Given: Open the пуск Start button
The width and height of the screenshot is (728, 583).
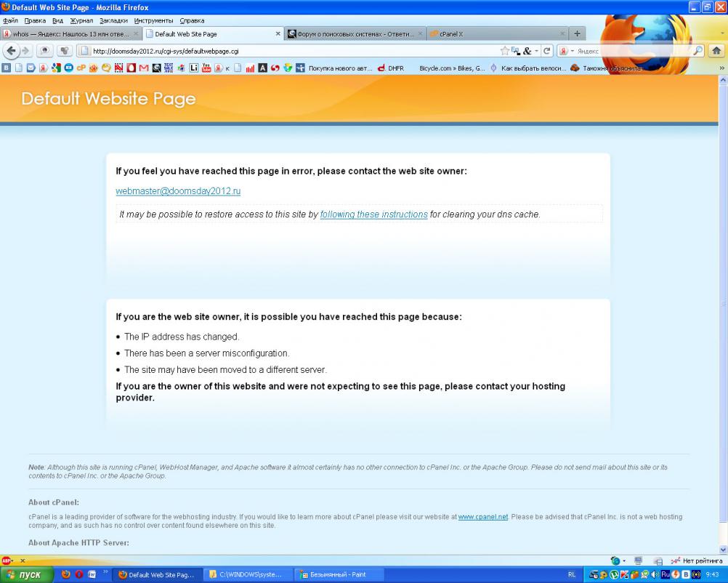Looking at the screenshot, I should pyautogui.click(x=26, y=574).
